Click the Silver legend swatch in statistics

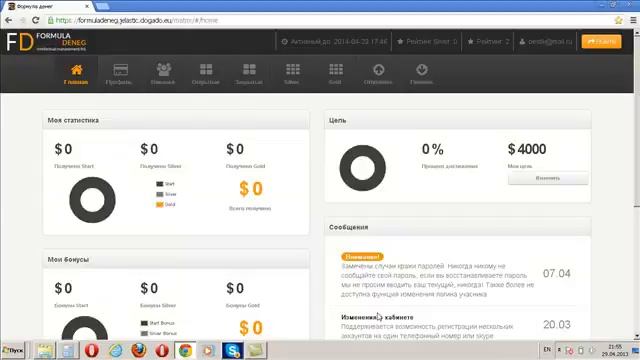160,194
